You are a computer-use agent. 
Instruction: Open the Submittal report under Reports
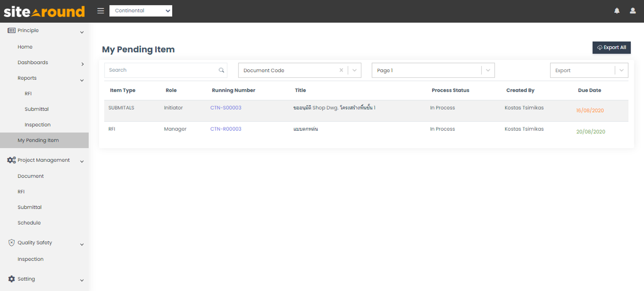click(x=37, y=109)
